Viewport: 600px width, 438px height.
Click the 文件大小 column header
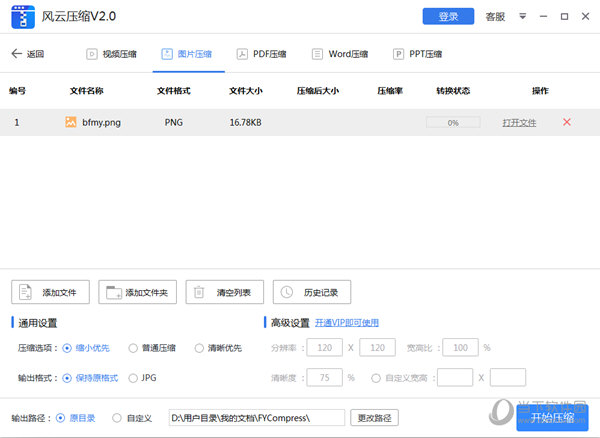[246, 91]
